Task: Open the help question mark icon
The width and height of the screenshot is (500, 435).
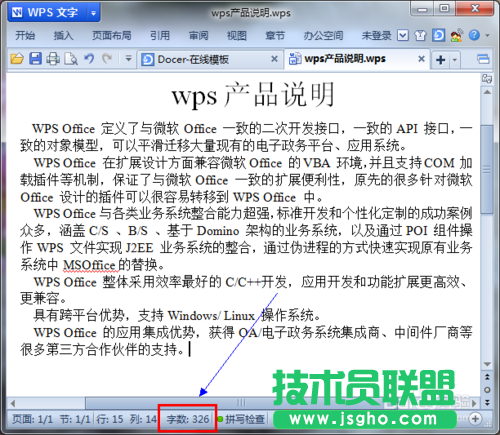Action: pyautogui.click(x=474, y=35)
